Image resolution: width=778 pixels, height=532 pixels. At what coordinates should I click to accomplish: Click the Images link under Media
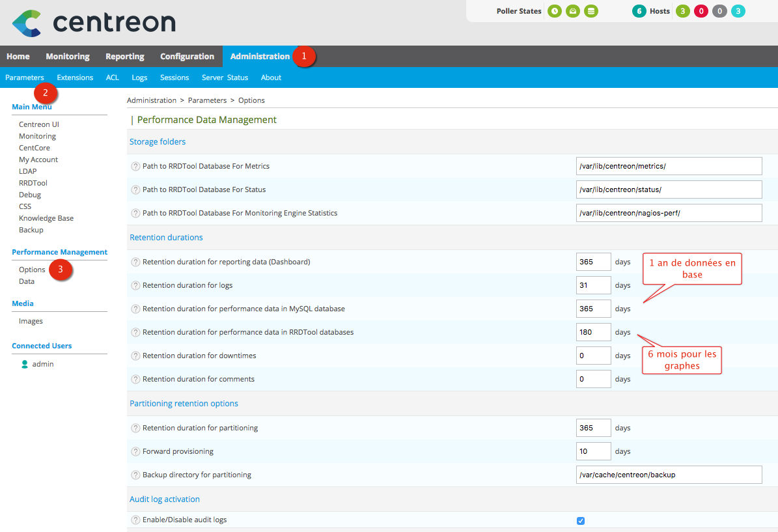pos(31,321)
